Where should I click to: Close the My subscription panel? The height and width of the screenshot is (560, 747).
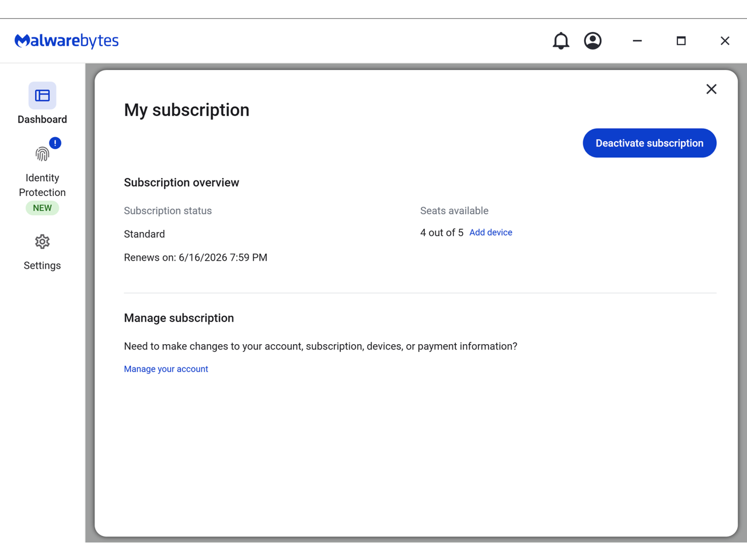pos(711,89)
